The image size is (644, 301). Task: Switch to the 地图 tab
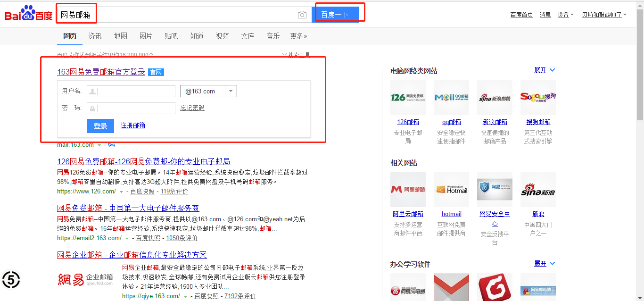pos(120,36)
